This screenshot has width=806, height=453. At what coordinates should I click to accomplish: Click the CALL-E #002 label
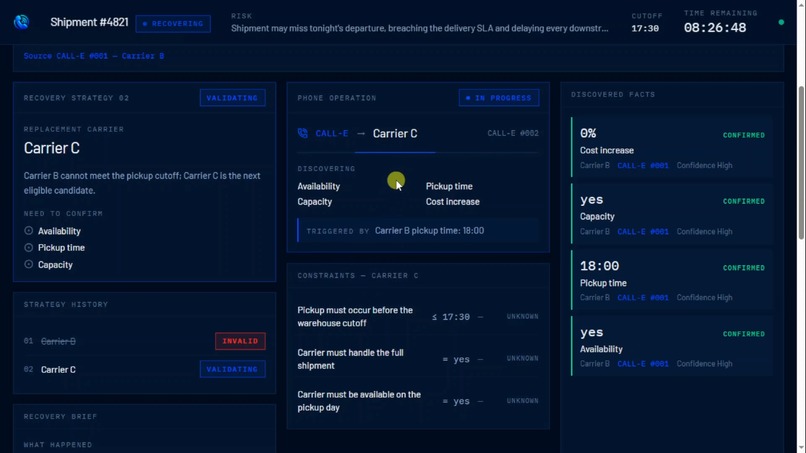pos(513,133)
